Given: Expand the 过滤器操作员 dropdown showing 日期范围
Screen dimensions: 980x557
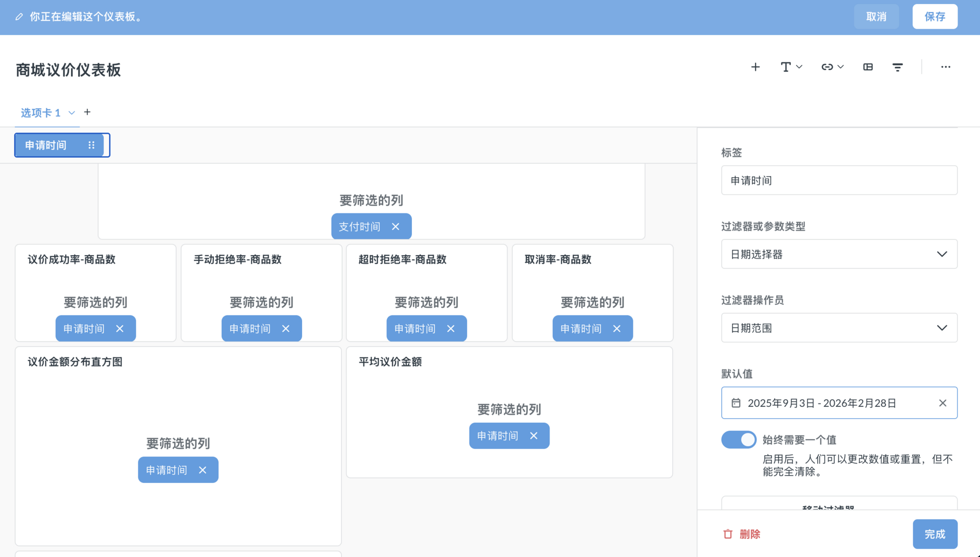Looking at the screenshot, I should [x=839, y=328].
